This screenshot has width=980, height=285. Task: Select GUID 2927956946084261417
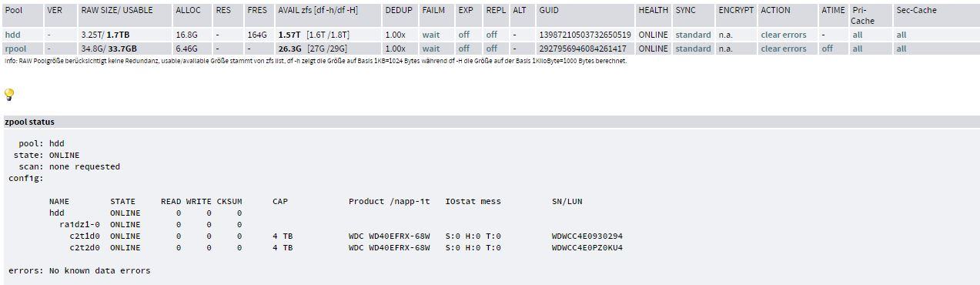pyautogui.click(x=582, y=49)
